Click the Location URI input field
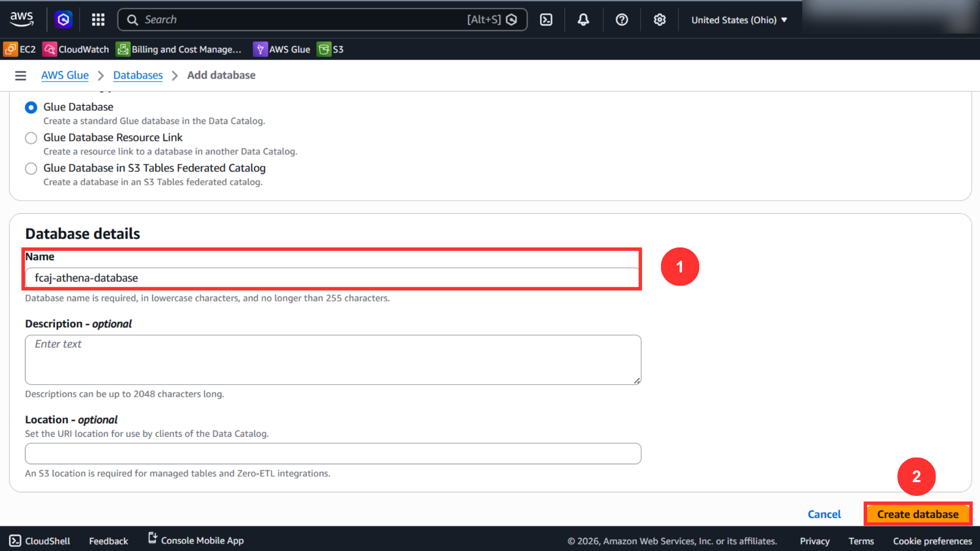 [x=333, y=454]
